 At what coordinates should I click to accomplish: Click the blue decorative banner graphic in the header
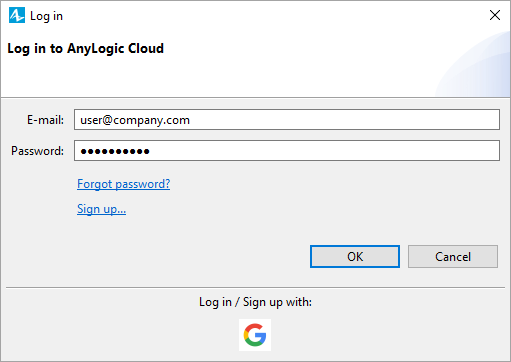(473, 65)
